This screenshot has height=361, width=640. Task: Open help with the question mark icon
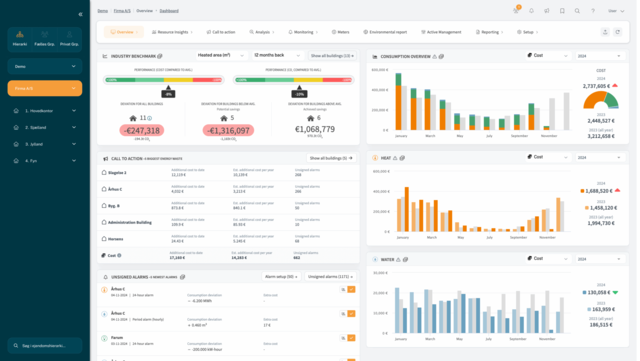(593, 11)
